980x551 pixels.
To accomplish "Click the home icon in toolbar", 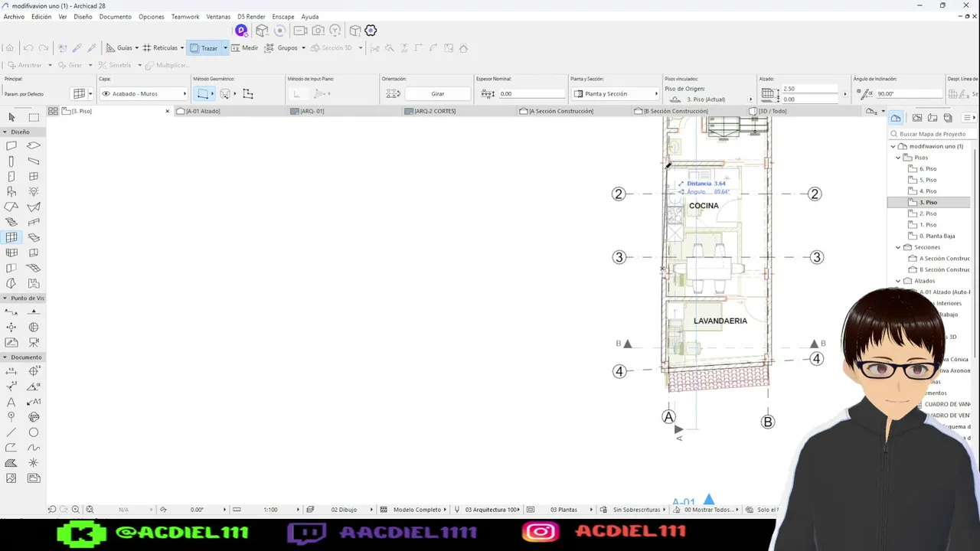I will click(9, 48).
